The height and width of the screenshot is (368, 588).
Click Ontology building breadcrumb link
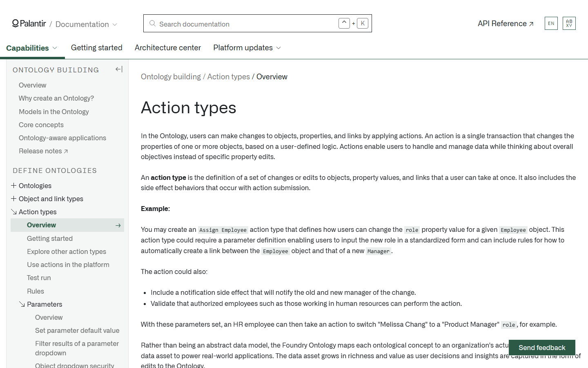(171, 77)
